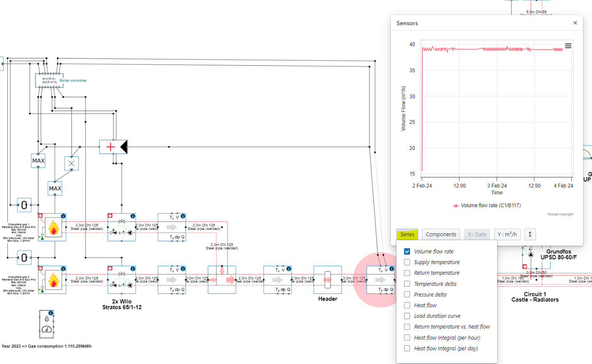Select the multiplication X block
The height and width of the screenshot is (364, 592).
click(x=71, y=163)
